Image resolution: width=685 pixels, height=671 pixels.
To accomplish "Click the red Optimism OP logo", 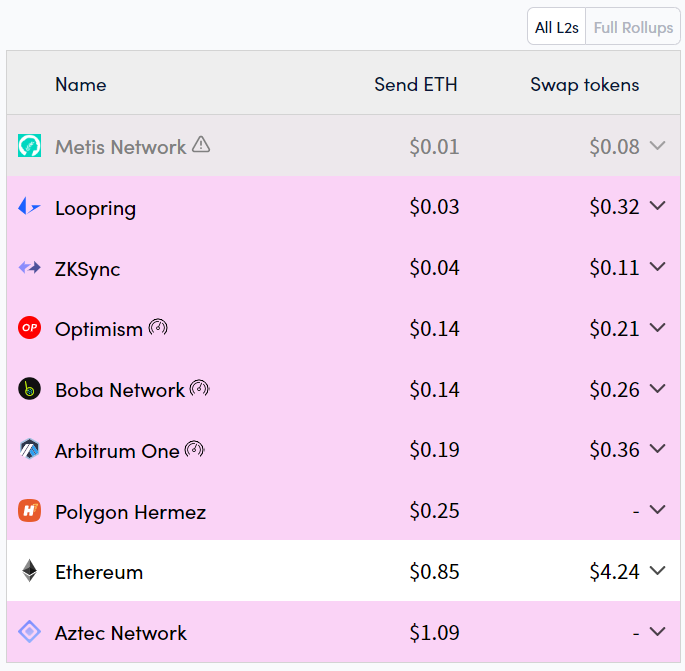I will tap(29, 328).
